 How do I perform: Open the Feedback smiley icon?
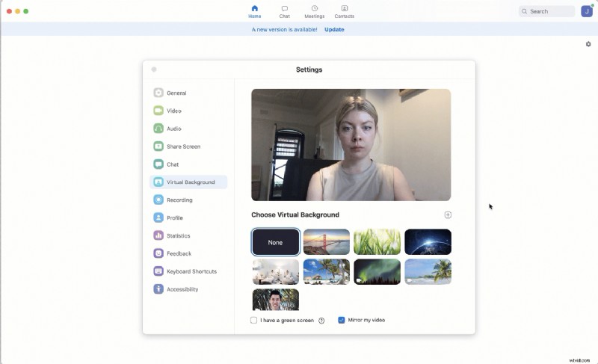[158, 253]
